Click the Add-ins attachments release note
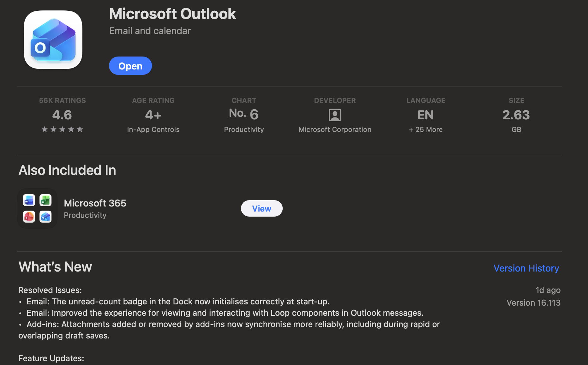The width and height of the screenshot is (588, 365). coord(229,330)
